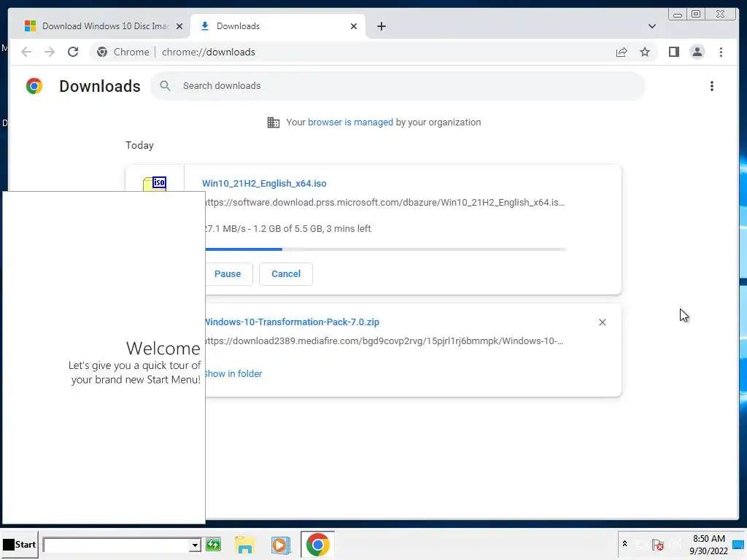747x560 pixels.
Task: Click the show desktop notification icon
Action: pos(738,545)
